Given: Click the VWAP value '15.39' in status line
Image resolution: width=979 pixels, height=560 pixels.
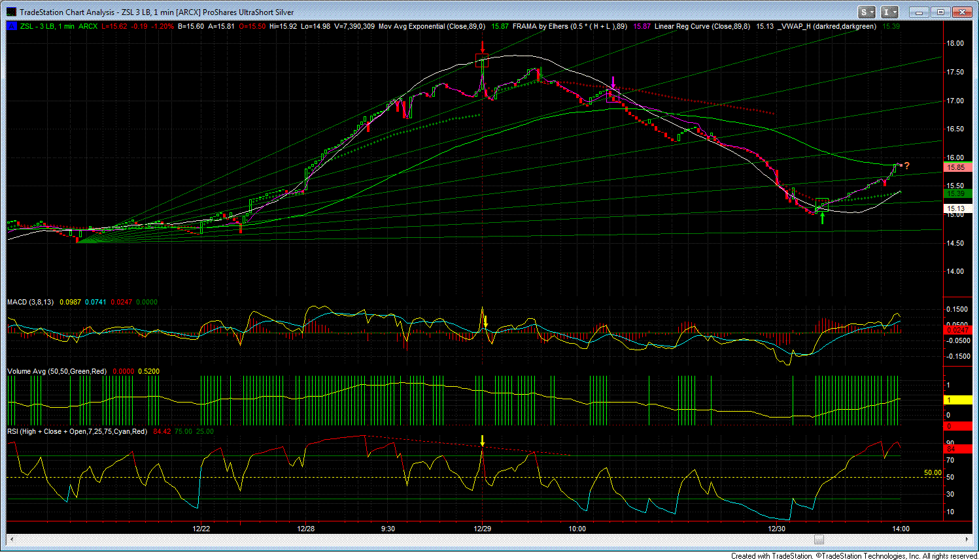Looking at the screenshot, I should coord(891,27).
